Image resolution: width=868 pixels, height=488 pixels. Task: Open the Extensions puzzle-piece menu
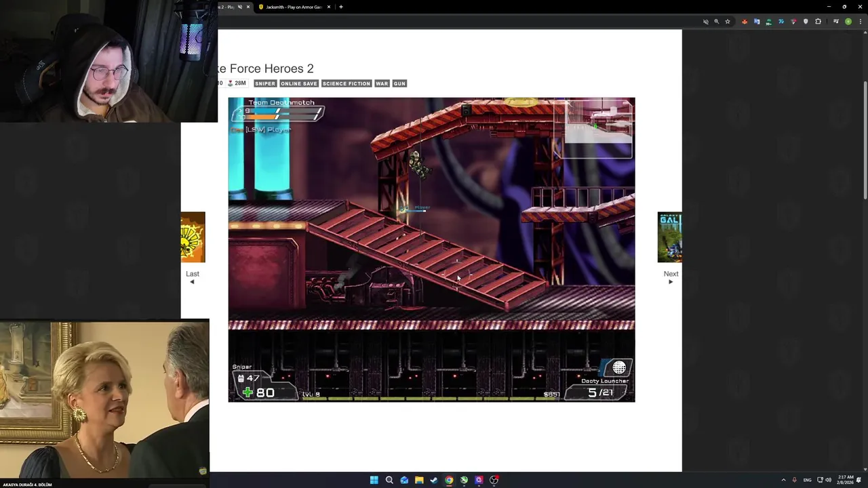[818, 22]
